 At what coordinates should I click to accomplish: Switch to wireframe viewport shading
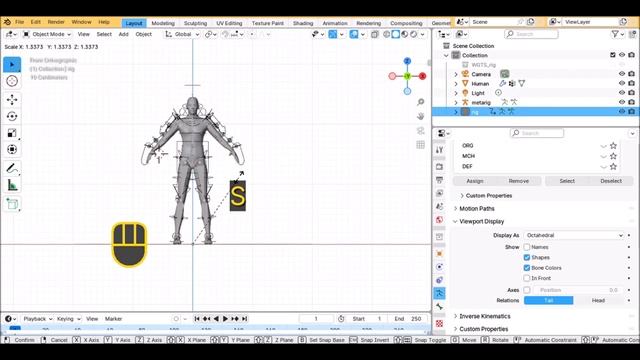pos(387,34)
